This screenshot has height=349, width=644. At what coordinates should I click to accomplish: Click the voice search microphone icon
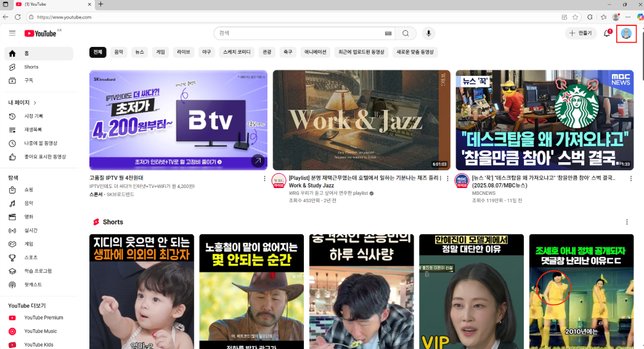click(428, 33)
